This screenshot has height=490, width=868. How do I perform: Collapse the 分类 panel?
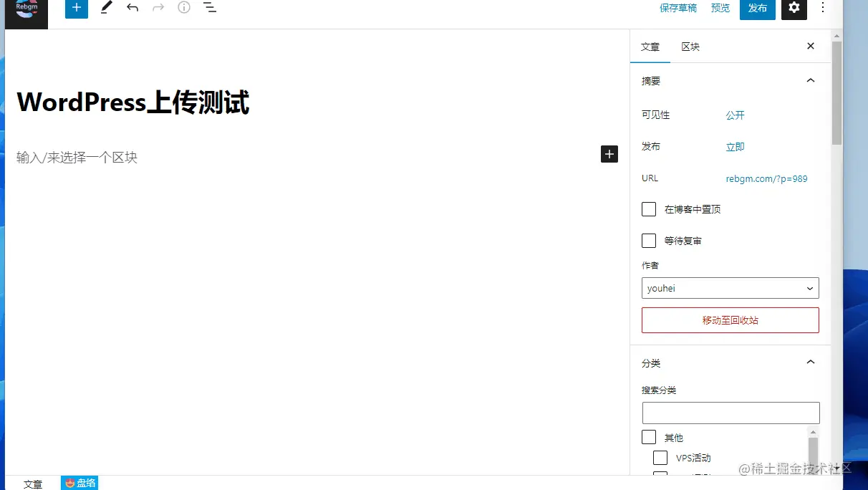click(x=810, y=362)
